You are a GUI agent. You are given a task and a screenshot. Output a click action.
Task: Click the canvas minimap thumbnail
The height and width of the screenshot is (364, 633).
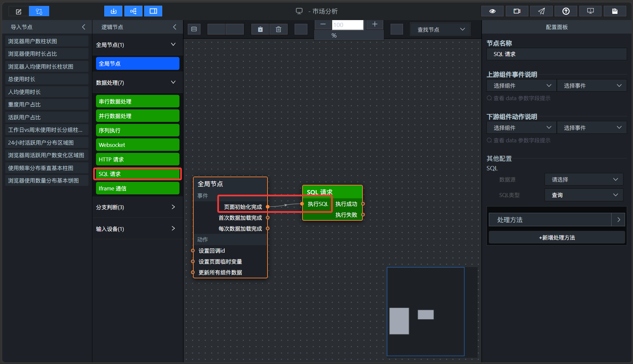pos(426,312)
